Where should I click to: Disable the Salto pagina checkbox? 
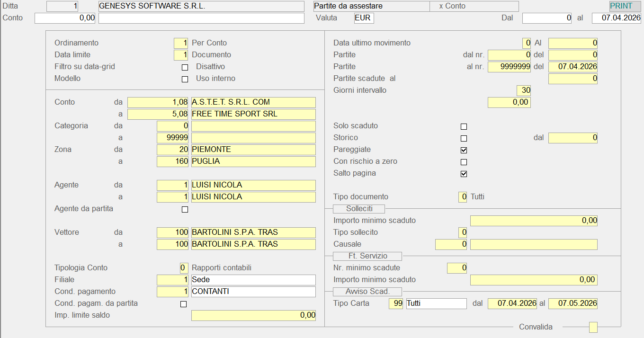(464, 174)
